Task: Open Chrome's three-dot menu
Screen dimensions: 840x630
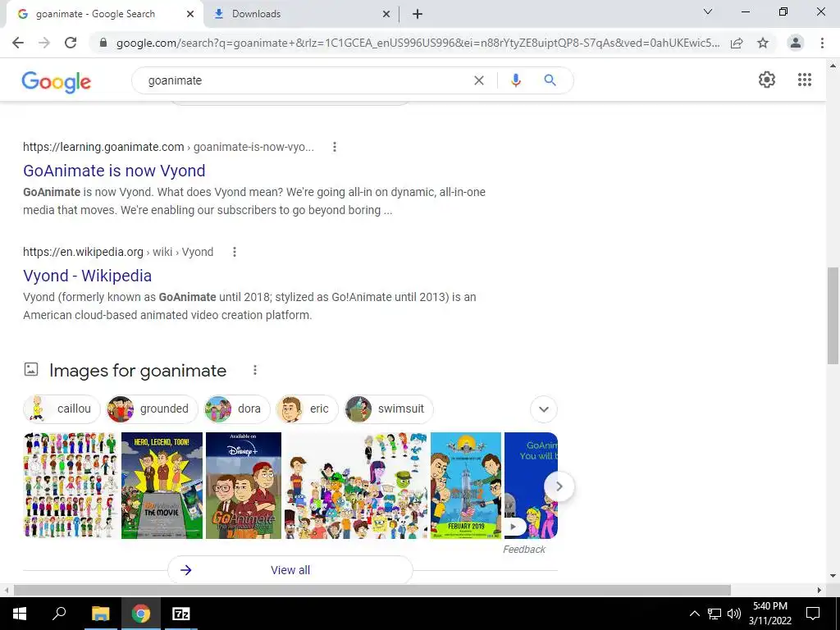Action: click(822, 43)
